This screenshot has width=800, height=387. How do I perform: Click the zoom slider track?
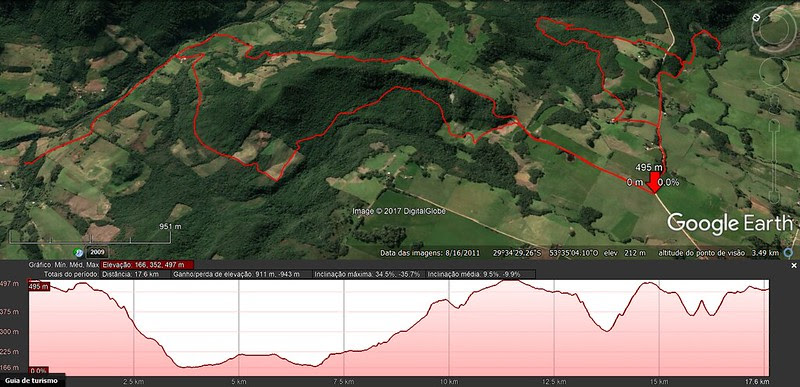click(774, 161)
